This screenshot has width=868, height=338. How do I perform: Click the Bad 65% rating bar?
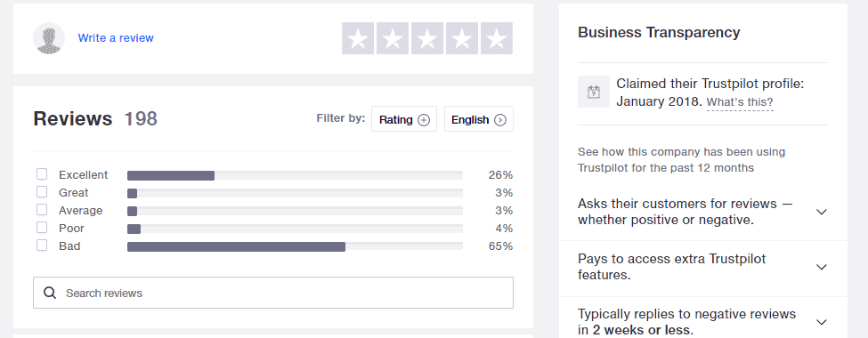(x=295, y=246)
